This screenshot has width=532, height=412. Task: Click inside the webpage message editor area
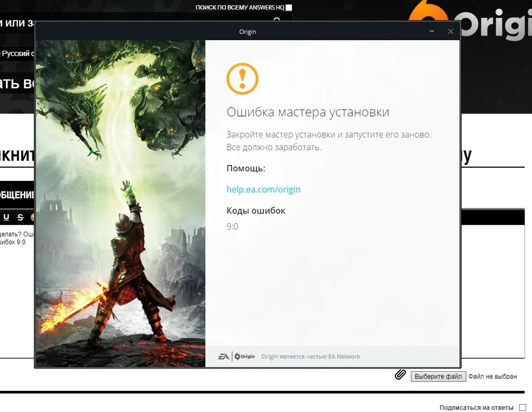click(x=492, y=291)
